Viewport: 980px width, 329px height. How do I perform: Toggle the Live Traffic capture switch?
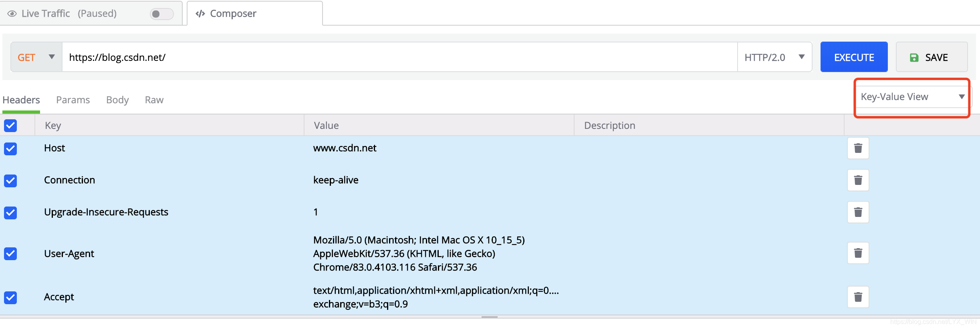click(x=161, y=14)
